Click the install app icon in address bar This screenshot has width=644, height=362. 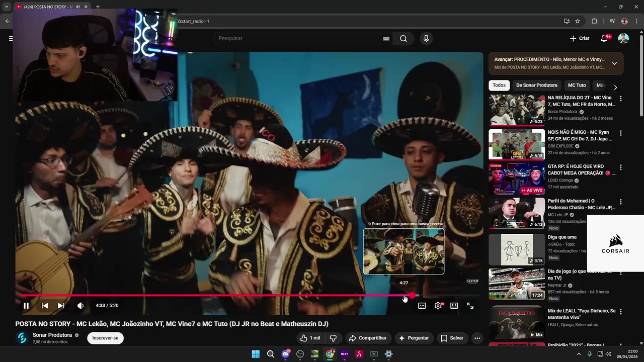567,21
